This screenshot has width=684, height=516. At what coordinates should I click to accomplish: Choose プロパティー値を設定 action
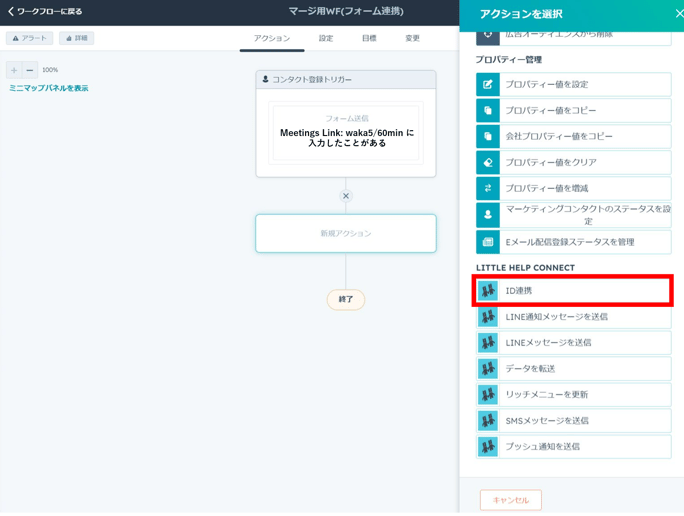(x=573, y=85)
